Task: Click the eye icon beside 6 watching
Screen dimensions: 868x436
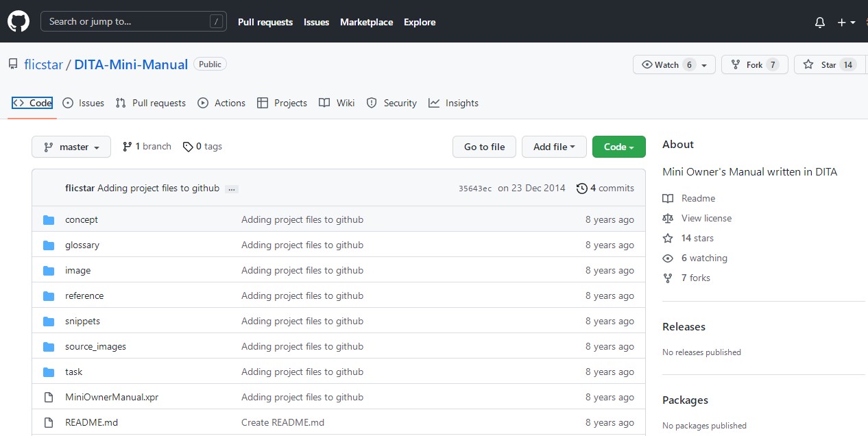Action: click(x=668, y=258)
